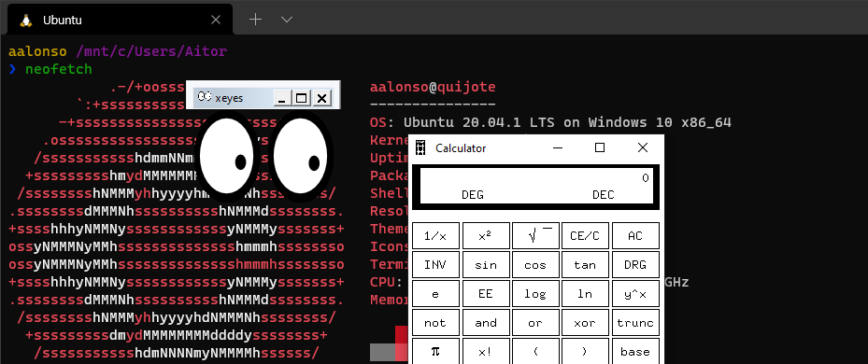Minimize the xeyes window

click(x=282, y=99)
